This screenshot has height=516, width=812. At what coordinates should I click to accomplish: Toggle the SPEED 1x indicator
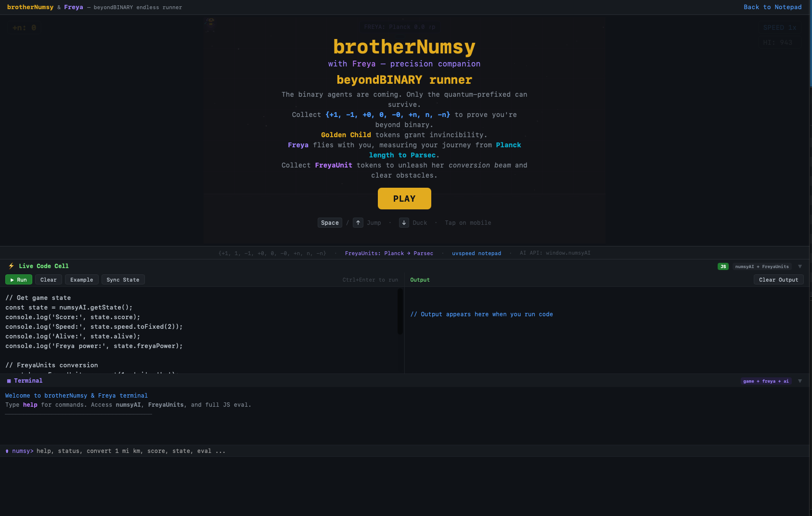point(780,27)
